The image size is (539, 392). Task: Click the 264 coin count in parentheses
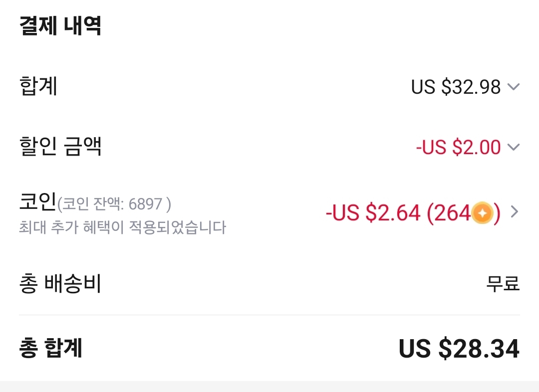coord(452,213)
